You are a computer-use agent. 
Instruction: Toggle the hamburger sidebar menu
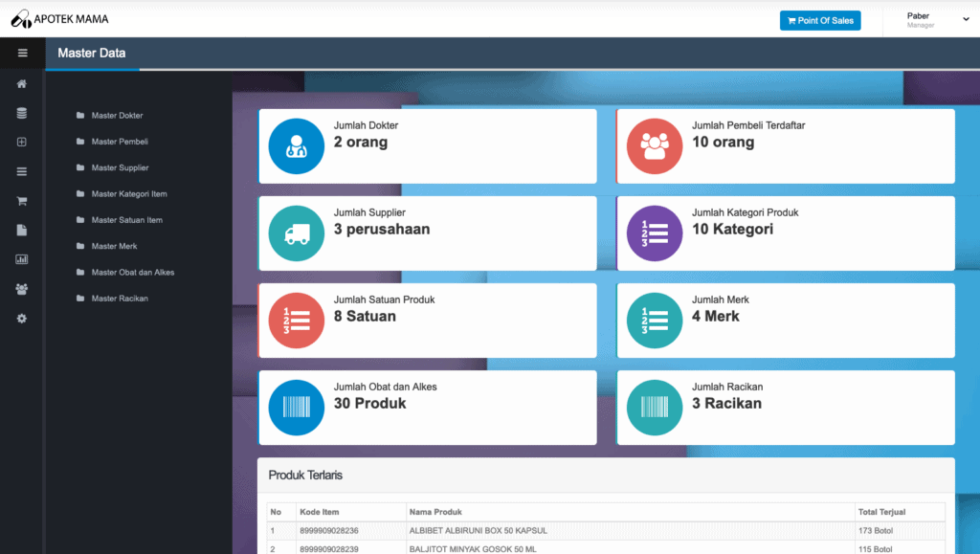[23, 53]
